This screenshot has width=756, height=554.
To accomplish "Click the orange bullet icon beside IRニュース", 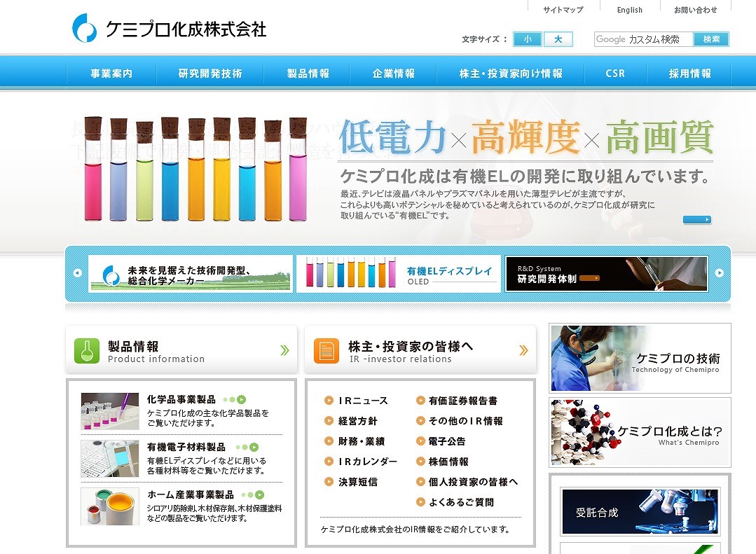I will [x=329, y=400].
